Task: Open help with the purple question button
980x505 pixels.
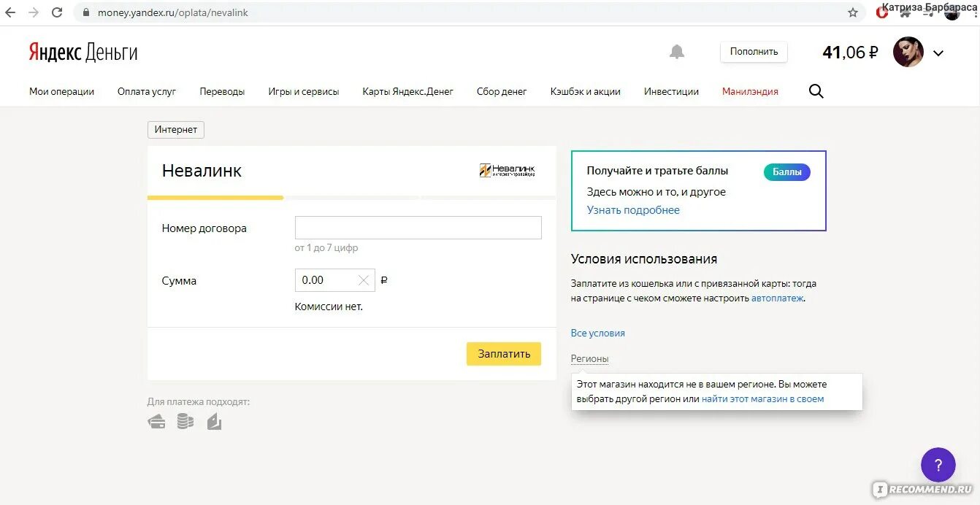Action: (938, 465)
